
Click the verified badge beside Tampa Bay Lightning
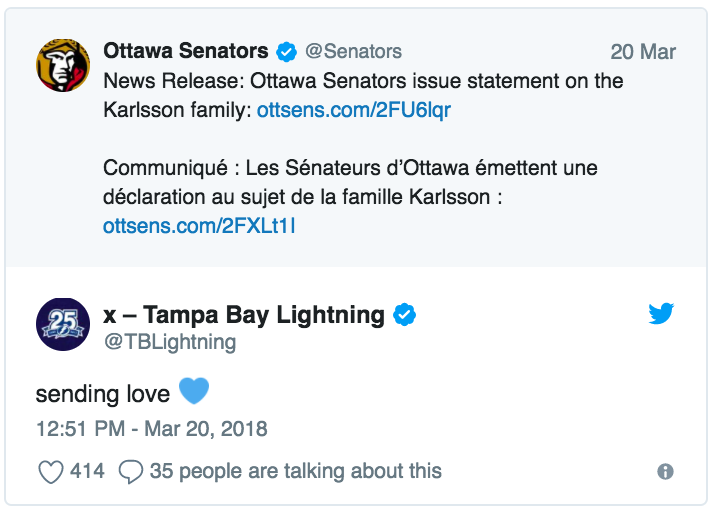[405, 315]
